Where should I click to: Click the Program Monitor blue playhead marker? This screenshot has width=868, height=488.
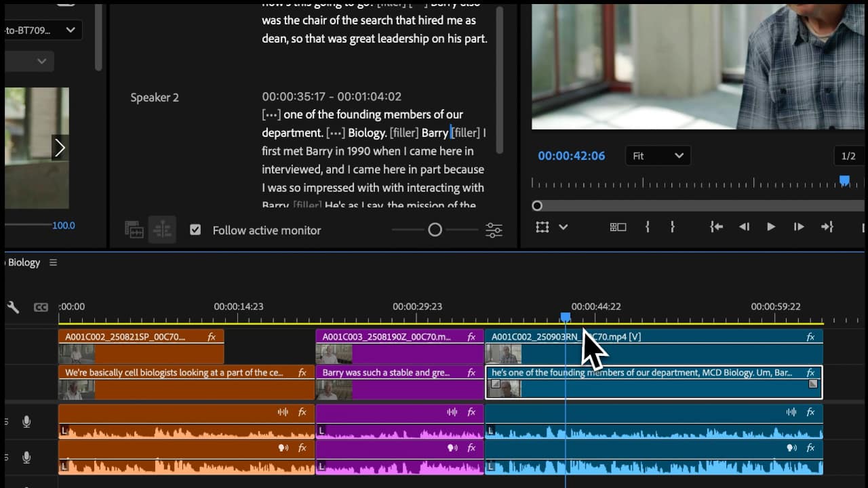pyautogui.click(x=844, y=180)
